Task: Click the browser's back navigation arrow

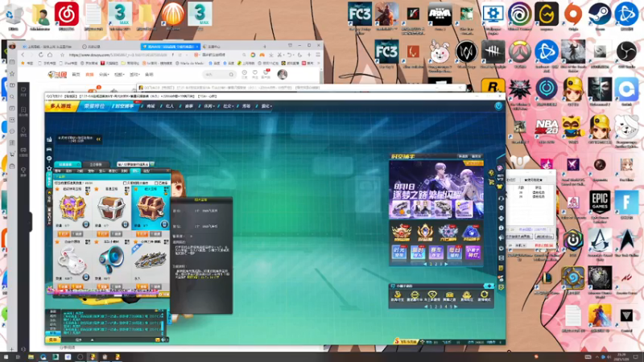Action: (x=23, y=55)
